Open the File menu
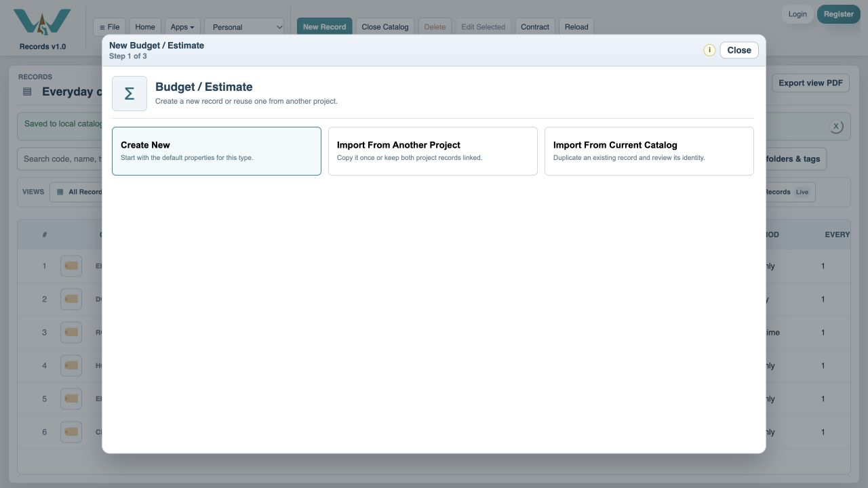 pos(109,27)
